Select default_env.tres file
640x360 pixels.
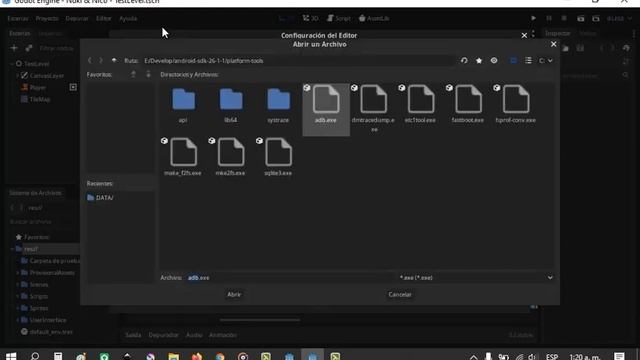tap(47, 332)
